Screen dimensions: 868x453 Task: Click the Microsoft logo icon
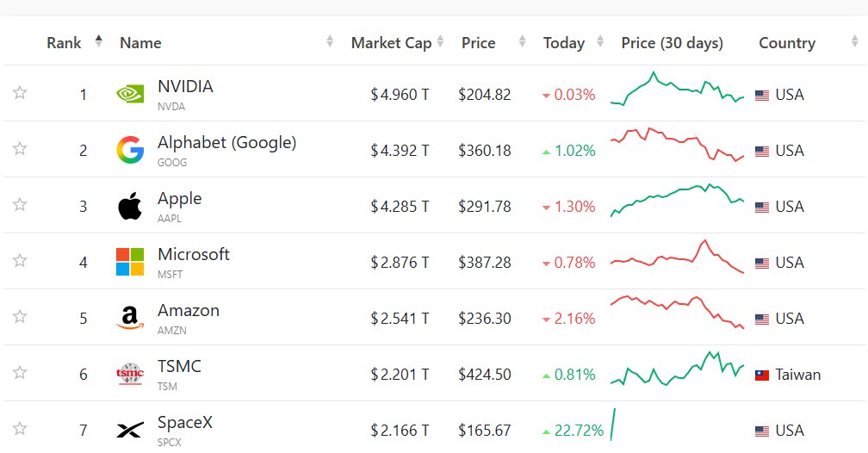pos(130,262)
